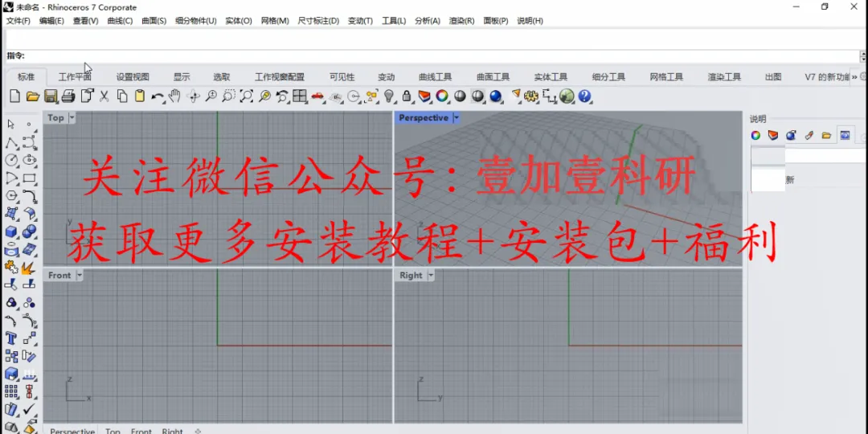Switch to the 实体工具 toolbar tab

[x=551, y=77]
